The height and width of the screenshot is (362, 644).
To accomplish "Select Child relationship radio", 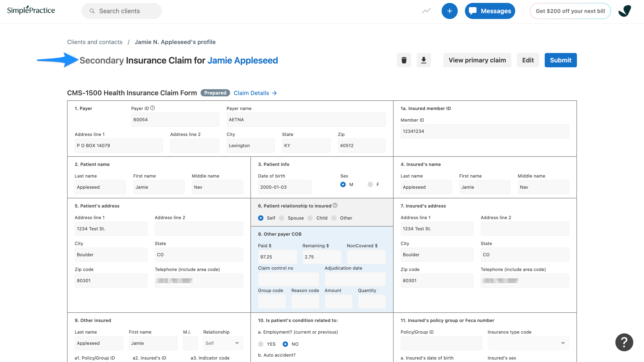I will [x=310, y=218].
